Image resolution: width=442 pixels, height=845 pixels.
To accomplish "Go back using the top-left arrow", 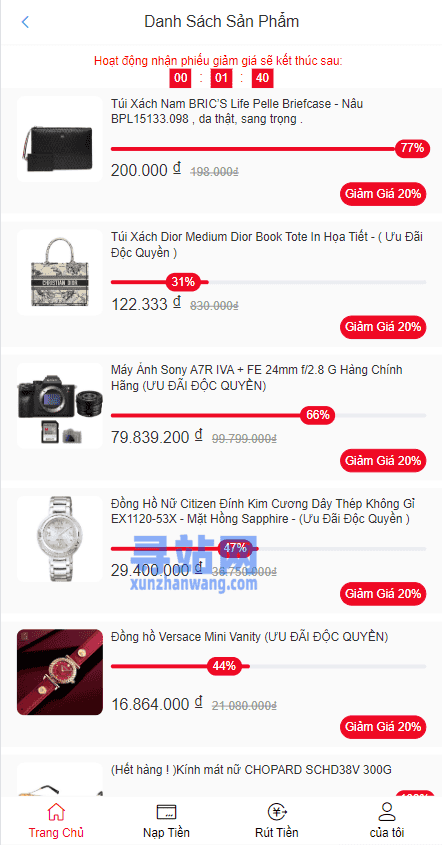I will click(x=25, y=22).
